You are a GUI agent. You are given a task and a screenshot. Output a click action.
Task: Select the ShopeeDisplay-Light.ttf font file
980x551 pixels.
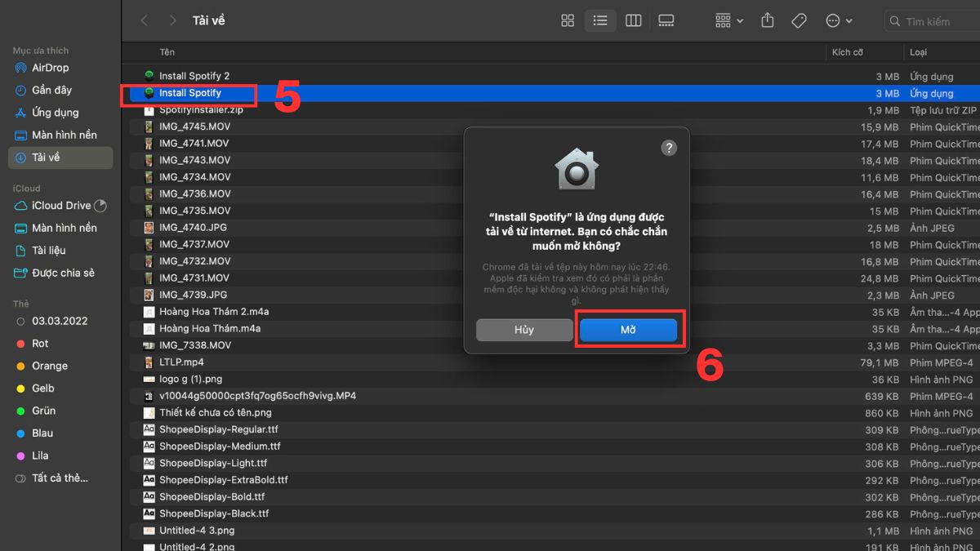click(213, 463)
